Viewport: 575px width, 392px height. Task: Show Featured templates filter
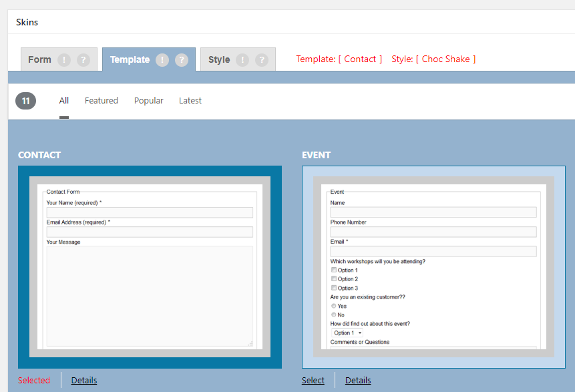tap(102, 101)
